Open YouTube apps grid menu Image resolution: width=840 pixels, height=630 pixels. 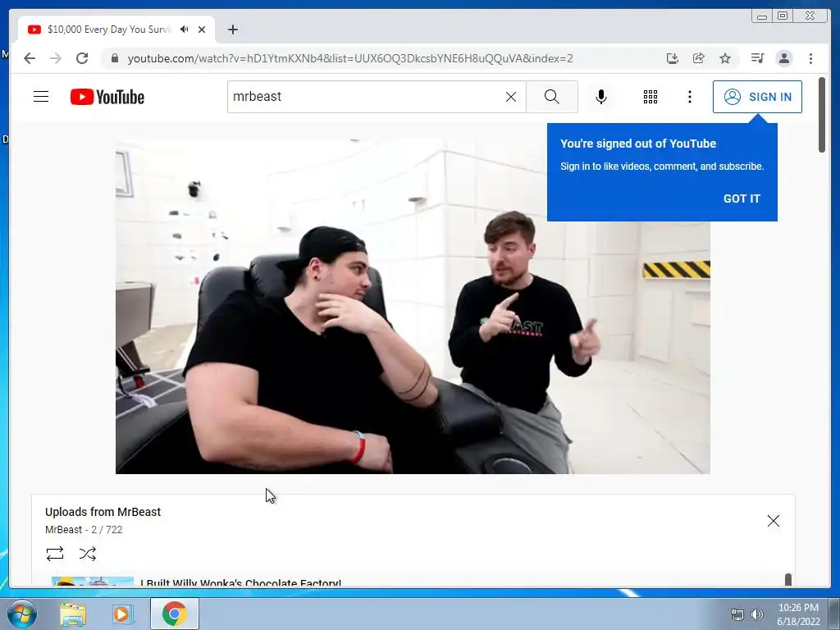coord(651,97)
